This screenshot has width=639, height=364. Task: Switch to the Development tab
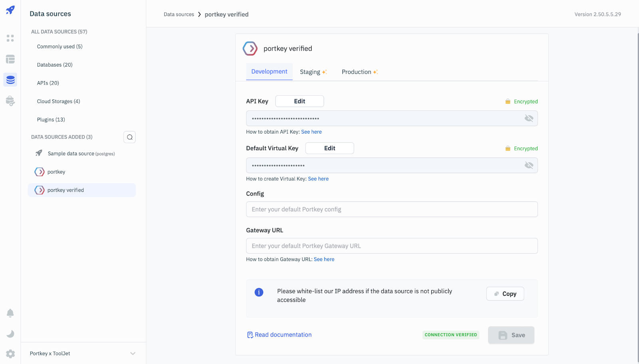(x=269, y=72)
